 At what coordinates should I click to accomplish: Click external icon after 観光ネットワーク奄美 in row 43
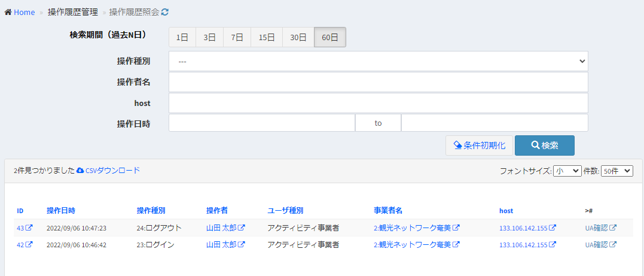pos(456,228)
